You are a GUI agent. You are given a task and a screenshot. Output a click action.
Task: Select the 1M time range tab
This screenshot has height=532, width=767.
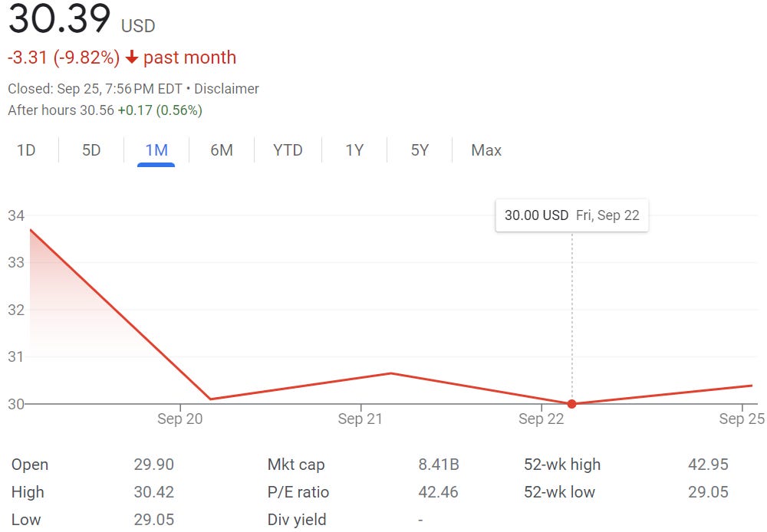point(155,150)
